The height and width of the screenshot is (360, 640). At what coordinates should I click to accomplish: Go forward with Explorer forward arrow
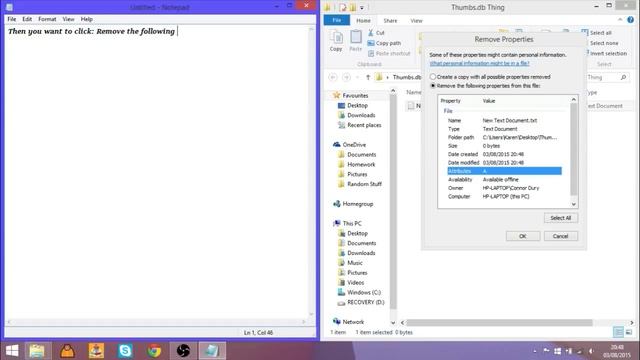point(346,77)
